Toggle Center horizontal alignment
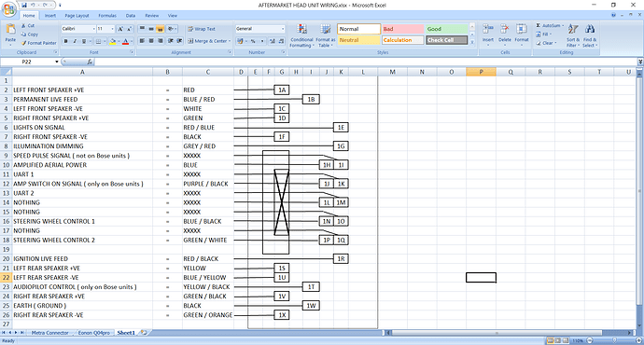The image size is (644, 345). point(151,41)
